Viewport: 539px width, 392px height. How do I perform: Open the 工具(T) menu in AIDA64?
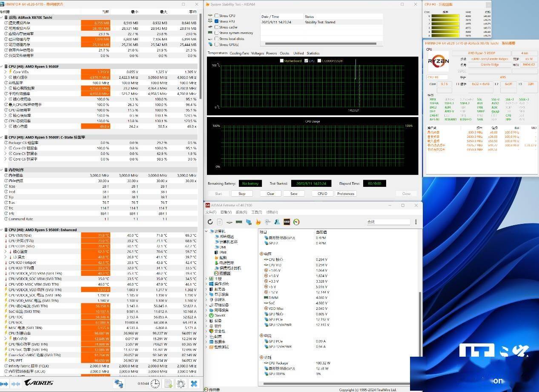[256, 212]
